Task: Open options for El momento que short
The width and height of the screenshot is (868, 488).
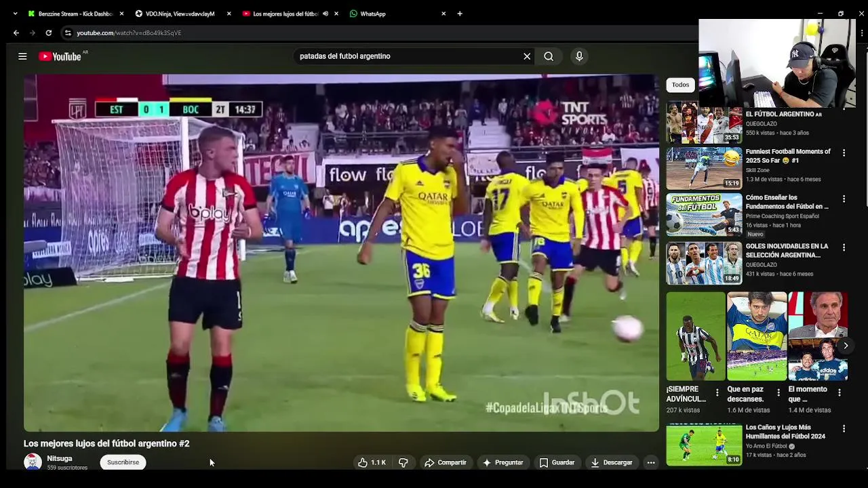Action: [839, 392]
